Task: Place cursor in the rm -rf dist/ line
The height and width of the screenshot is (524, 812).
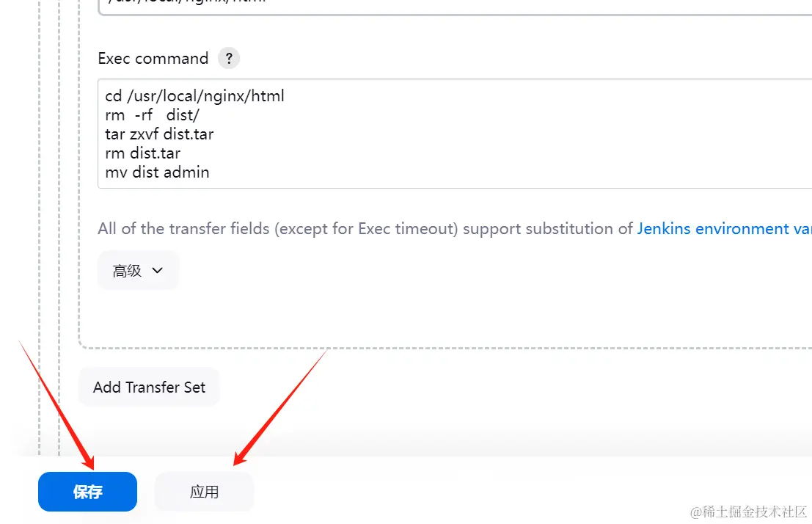Action: (153, 114)
